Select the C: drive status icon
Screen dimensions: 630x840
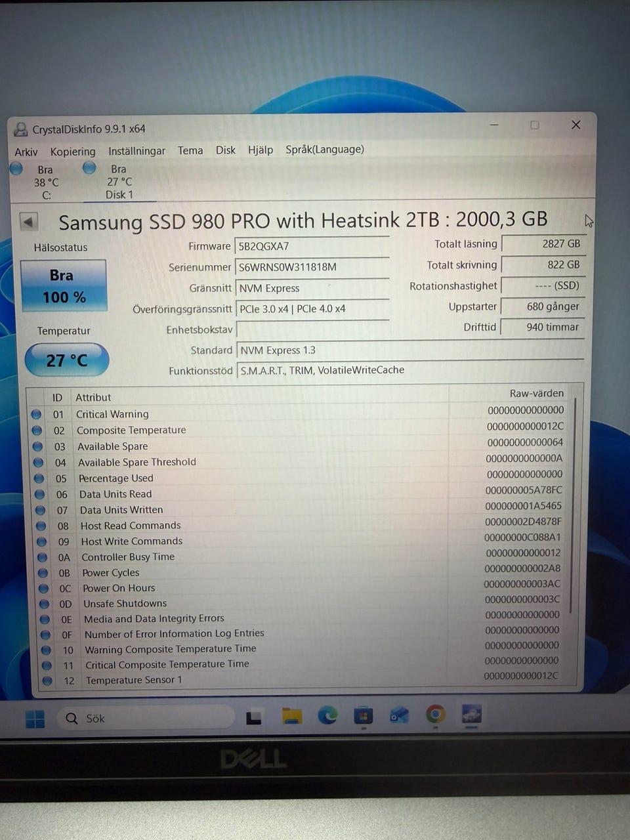point(16,169)
